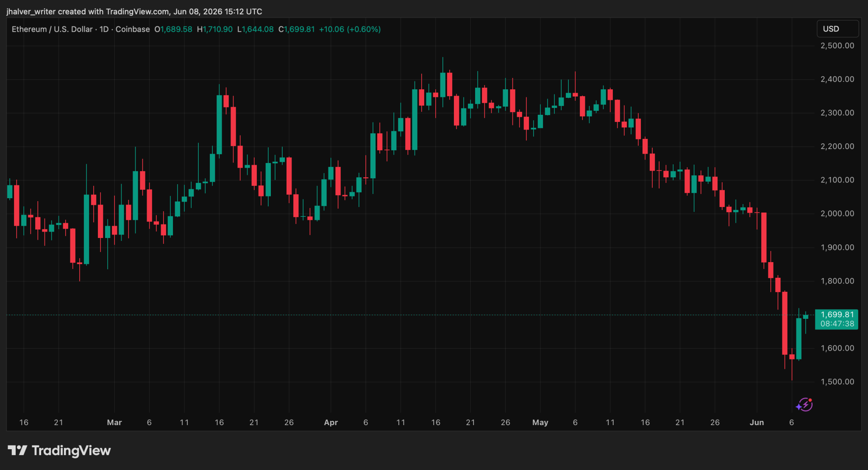
Task: Click the TradingView wordmark text
Action: tap(71, 451)
